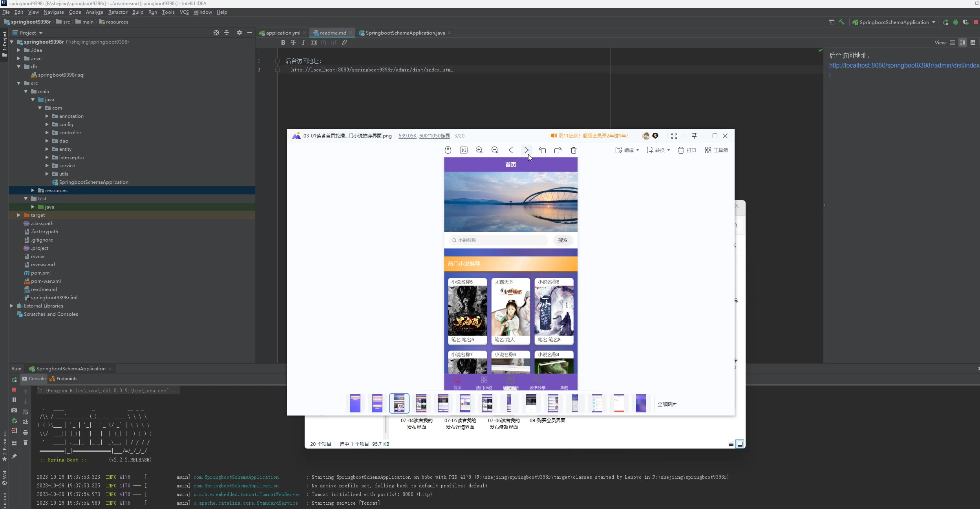Click the Build project hammer icon
The image size is (980, 509).
[x=841, y=22]
